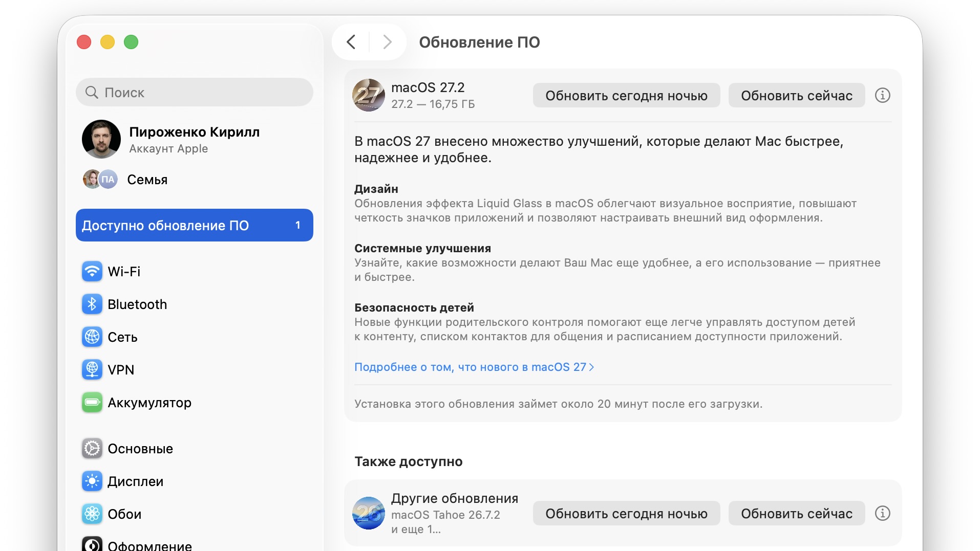Click the magnifier icon in the search field
Viewport: 980px width, 551px height.
tap(92, 93)
